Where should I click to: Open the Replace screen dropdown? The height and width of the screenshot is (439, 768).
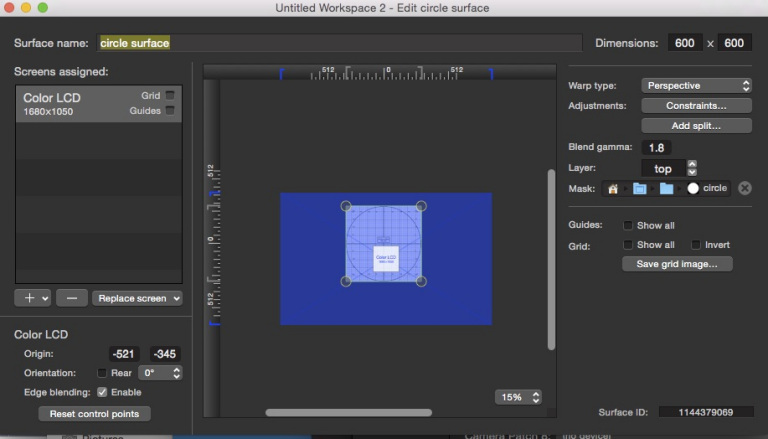pyautogui.click(x=137, y=297)
